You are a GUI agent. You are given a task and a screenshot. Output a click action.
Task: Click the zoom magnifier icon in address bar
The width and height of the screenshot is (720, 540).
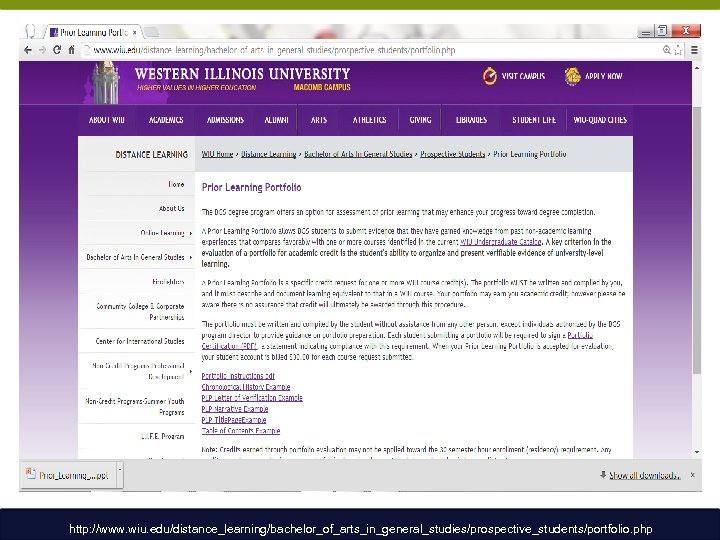coord(667,50)
